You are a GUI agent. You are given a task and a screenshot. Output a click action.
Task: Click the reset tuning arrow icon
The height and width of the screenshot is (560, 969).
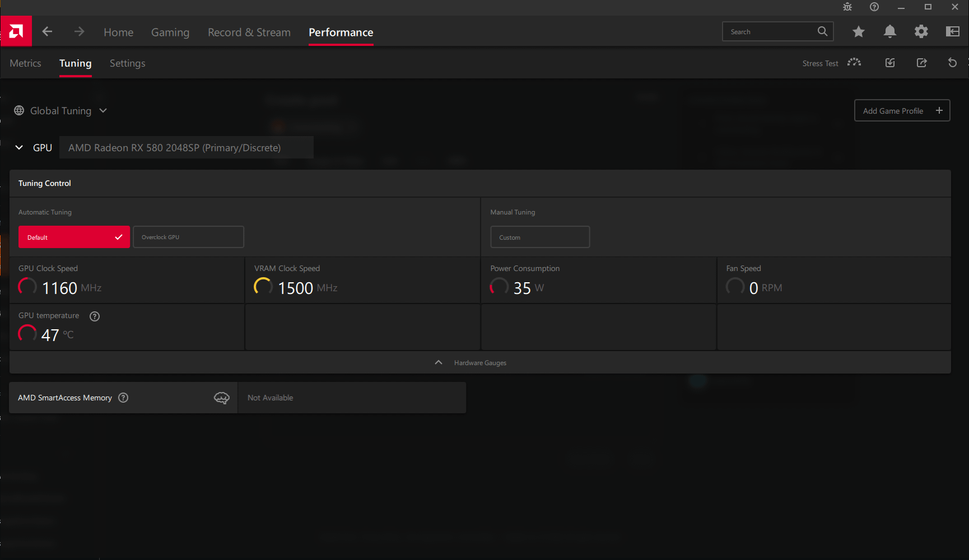tap(952, 63)
